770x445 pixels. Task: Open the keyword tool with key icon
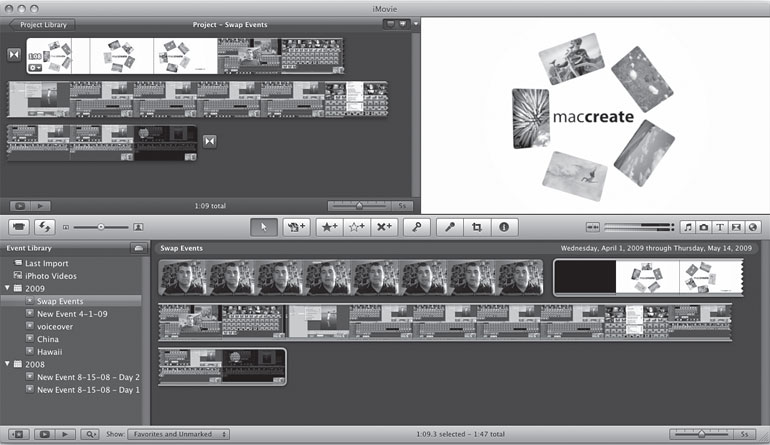tap(416, 227)
